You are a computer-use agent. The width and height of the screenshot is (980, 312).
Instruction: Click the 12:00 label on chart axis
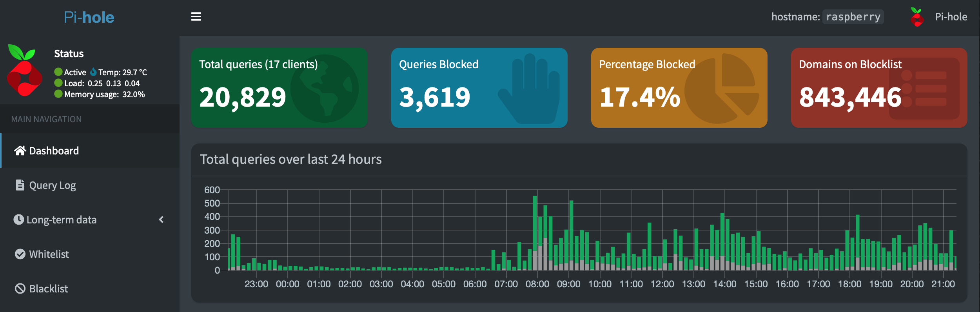(x=662, y=284)
